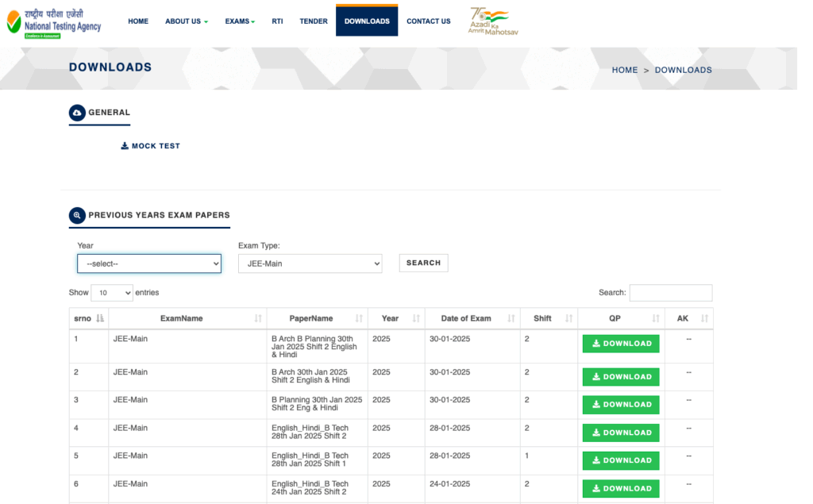
Task: Open the Year select dropdown
Action: [149, 264]
